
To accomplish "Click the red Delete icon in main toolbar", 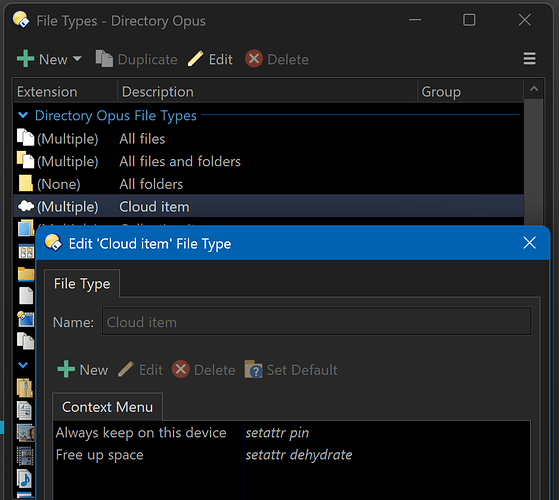I will 254,59.
